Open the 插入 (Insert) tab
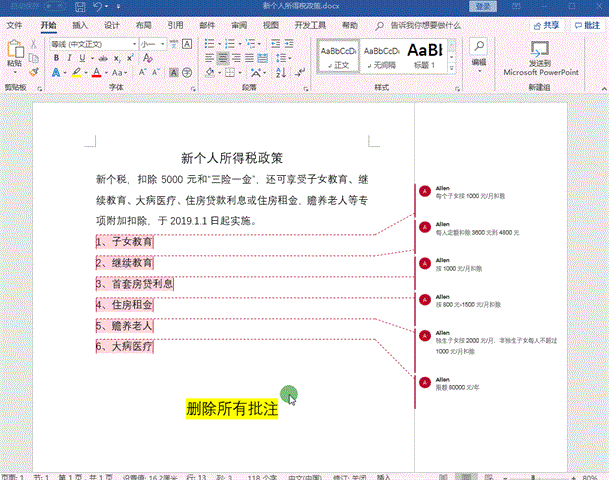 80,25
